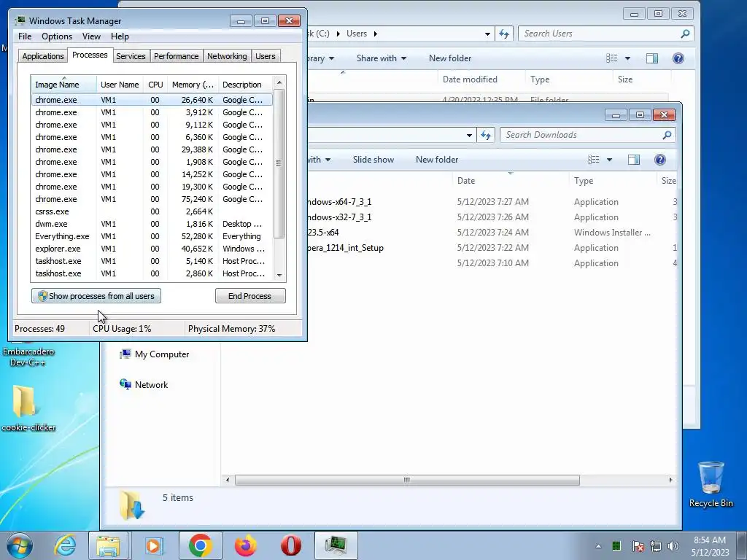
Task: Switch to Services tab
Action: point(131,56)
